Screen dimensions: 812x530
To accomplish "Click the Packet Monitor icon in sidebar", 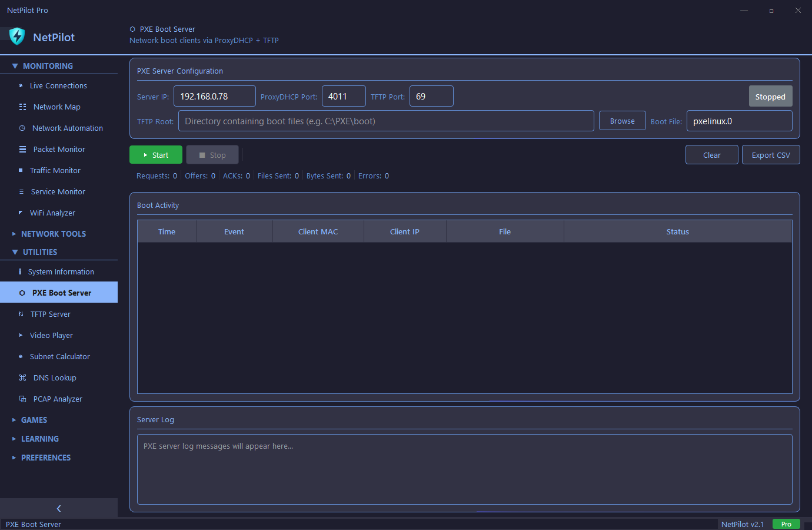I will 22,150.
